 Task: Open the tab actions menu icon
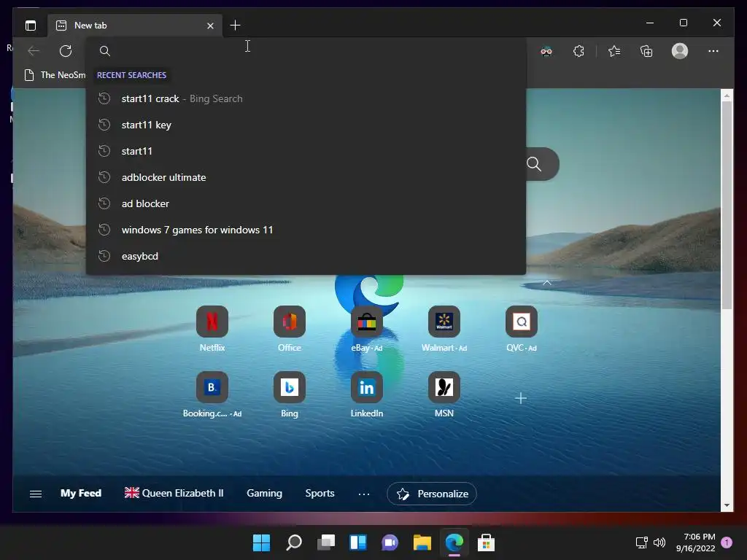click(x=31, y=26)
